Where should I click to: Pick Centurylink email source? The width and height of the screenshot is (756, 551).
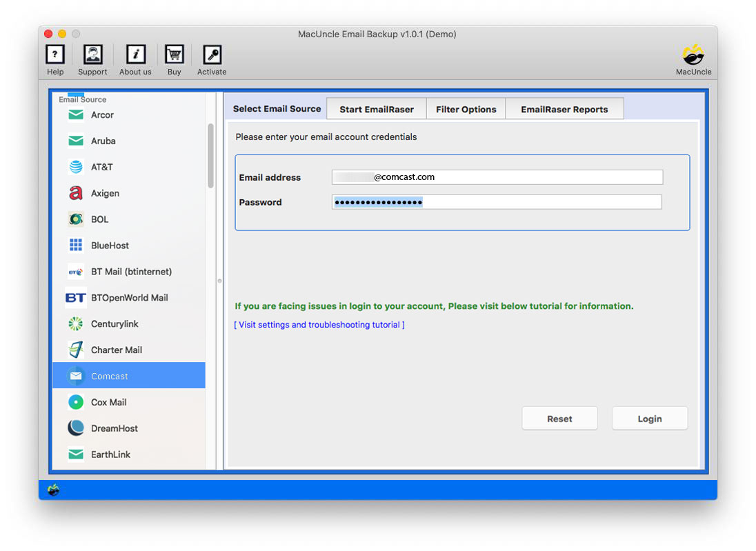click(x=115, y=324)
